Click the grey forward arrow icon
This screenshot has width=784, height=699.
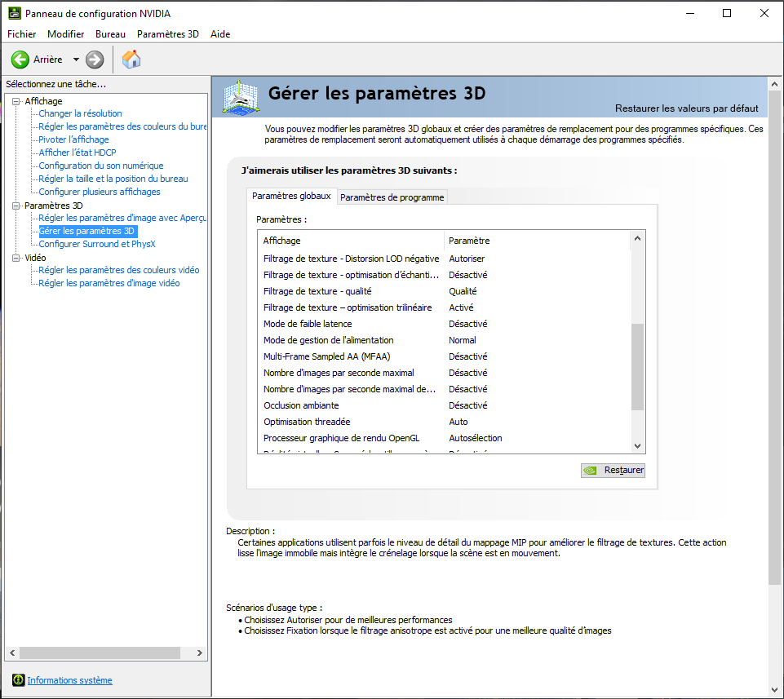tap(95, 60)
